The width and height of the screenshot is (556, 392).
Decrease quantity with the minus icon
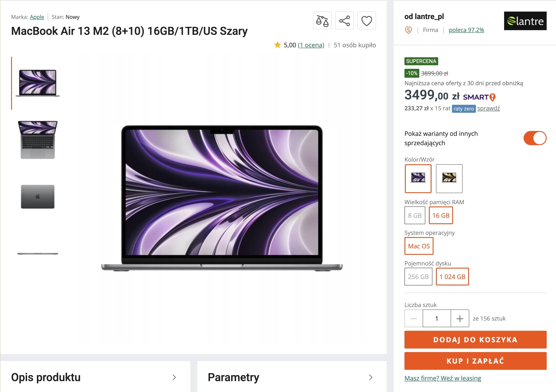[x=414, y=318]
